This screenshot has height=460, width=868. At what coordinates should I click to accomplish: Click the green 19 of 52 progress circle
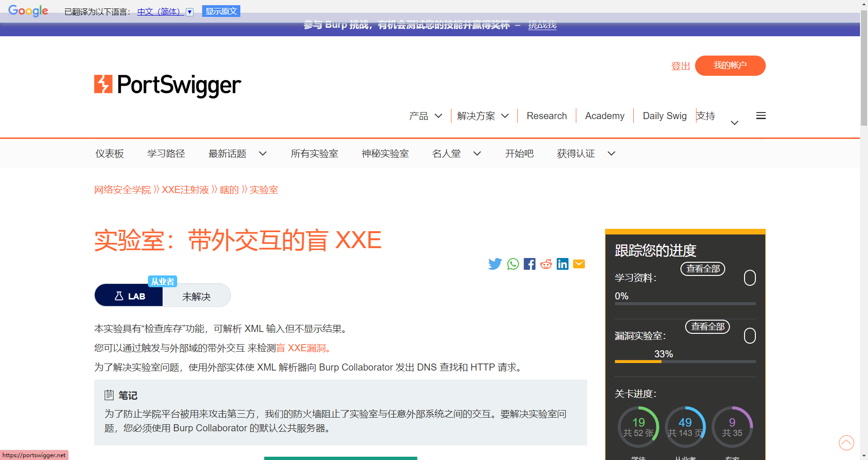point(639,427)
